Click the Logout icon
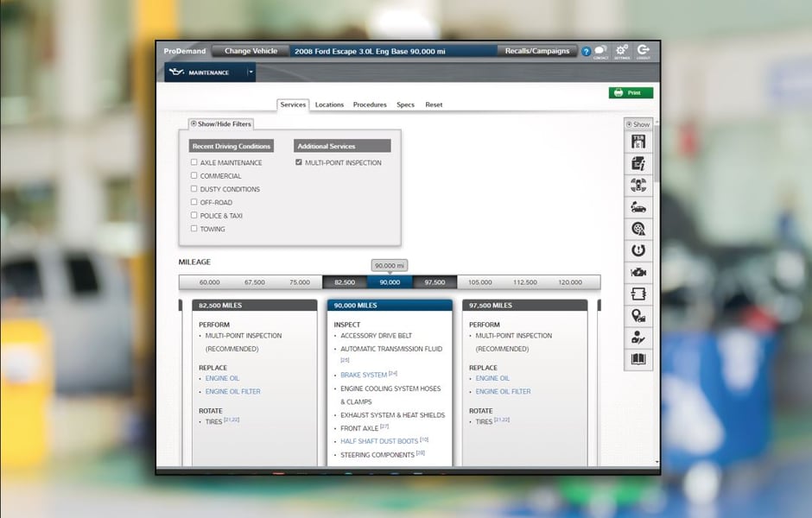 tap(644, 52)
